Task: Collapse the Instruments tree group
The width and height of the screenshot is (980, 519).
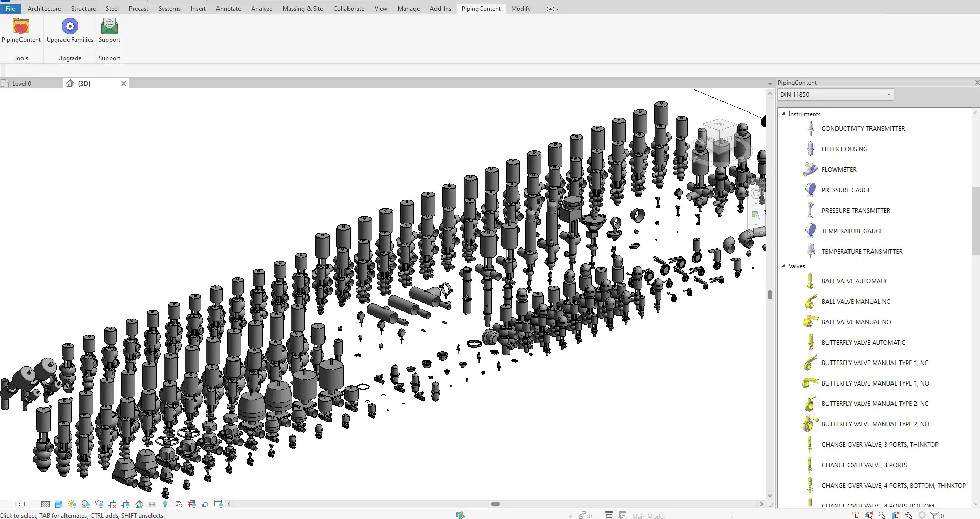Action: tap(783, 114)
